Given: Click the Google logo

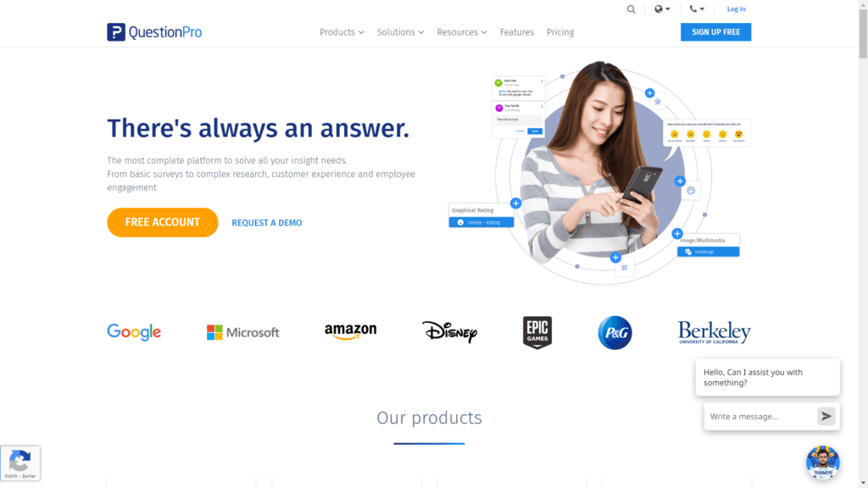Looking at the screenshot, I should pyautogui.click(x=134, y=332).
